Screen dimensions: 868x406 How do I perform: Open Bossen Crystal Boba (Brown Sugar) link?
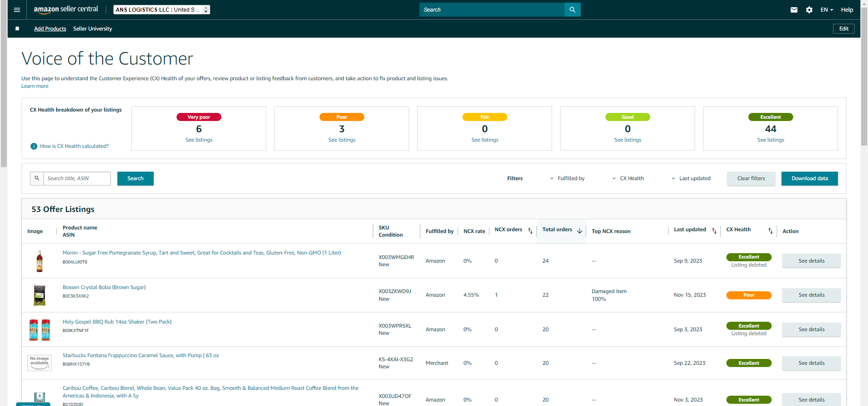click(104, 287)
